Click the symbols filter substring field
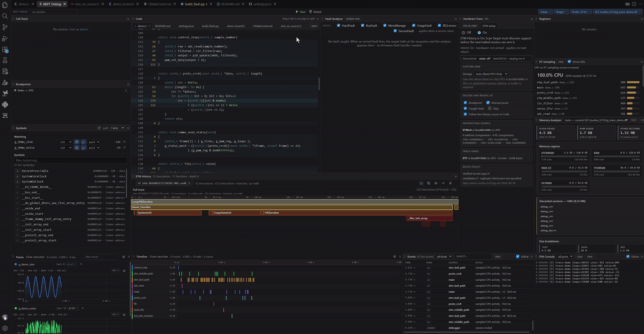The height and width of the screenshot is (334, 644). click(x=70, y=160)
